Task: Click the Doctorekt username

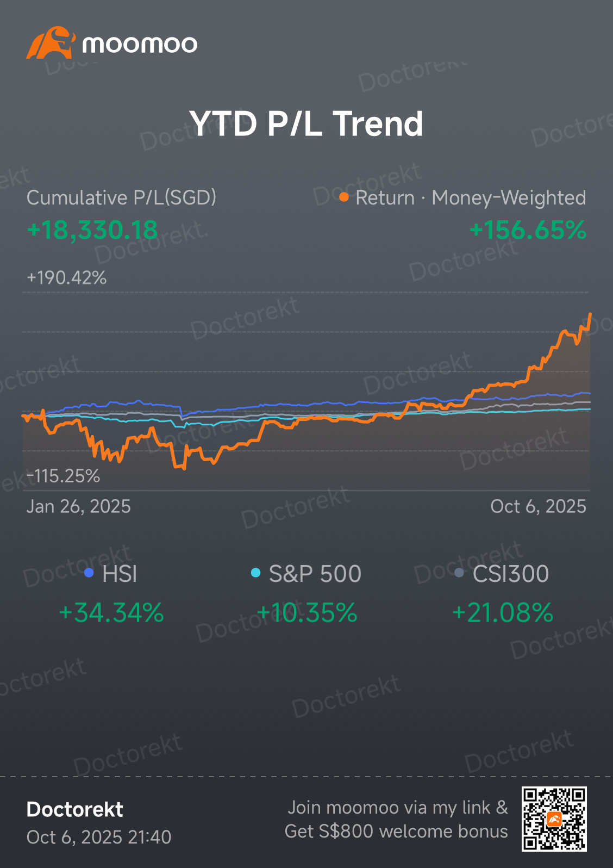Action: (75, 809)
